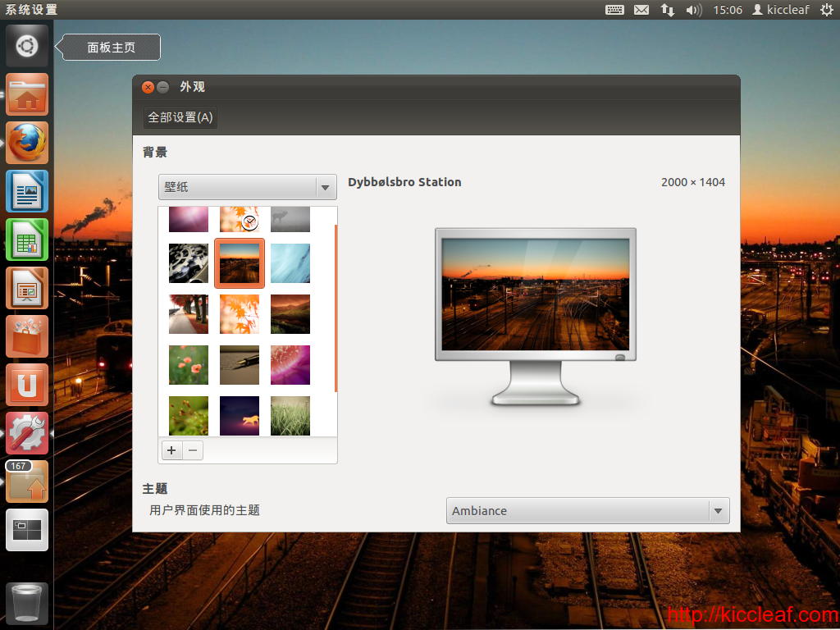Select the fountain pen wallpaper thumbnail
Viewport: 840px width, 630px height.
(x=240, y=365)
